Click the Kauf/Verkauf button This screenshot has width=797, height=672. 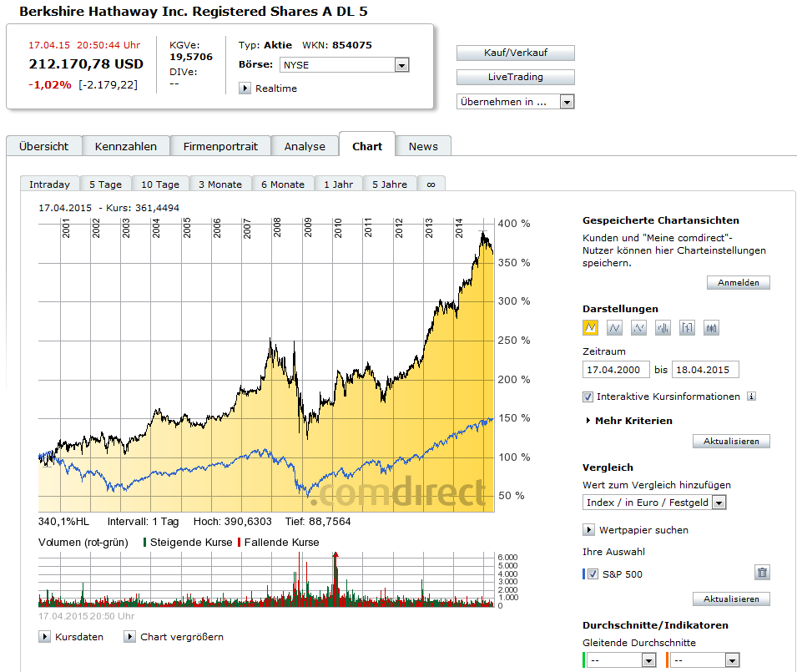(516, 53)
